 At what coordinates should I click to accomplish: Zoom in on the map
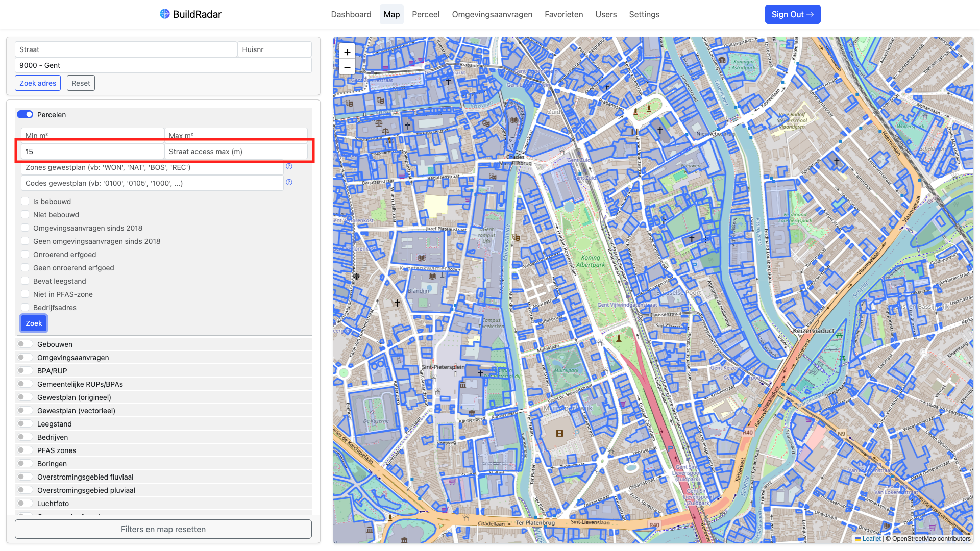tap(347, 52)
